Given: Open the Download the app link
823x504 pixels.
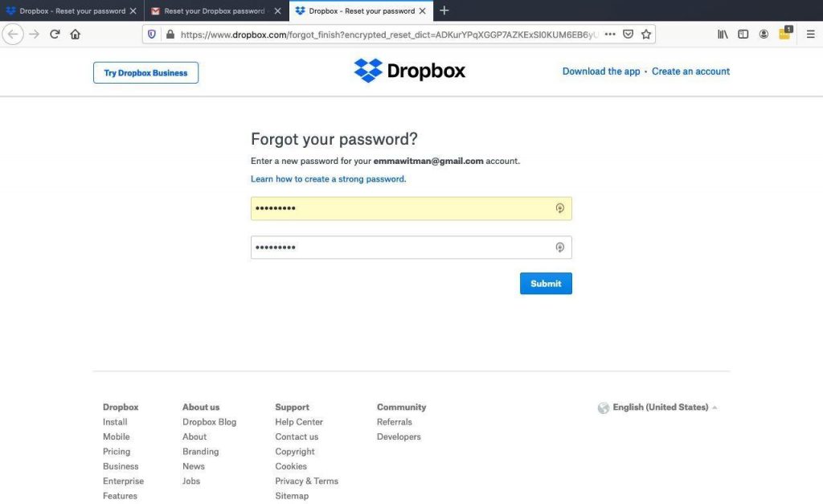Looking at the screenshot, I should coord(601,72).
